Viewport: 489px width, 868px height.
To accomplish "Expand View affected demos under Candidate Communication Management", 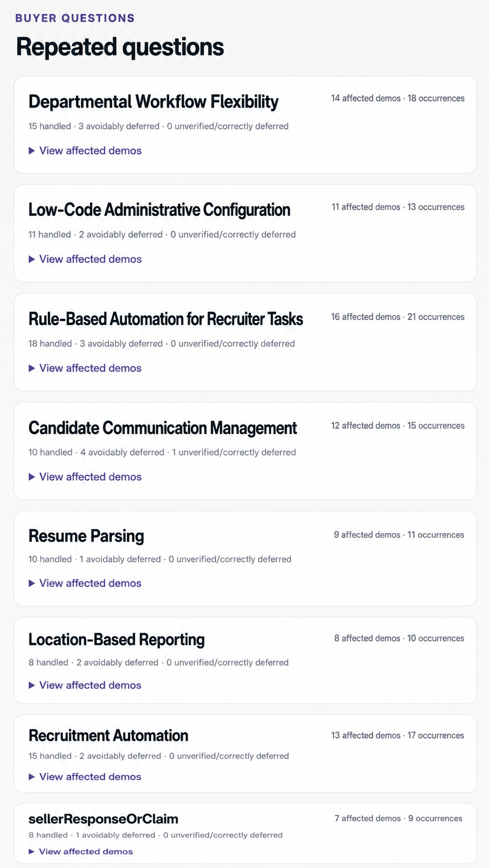I will [x=85, y=477].
